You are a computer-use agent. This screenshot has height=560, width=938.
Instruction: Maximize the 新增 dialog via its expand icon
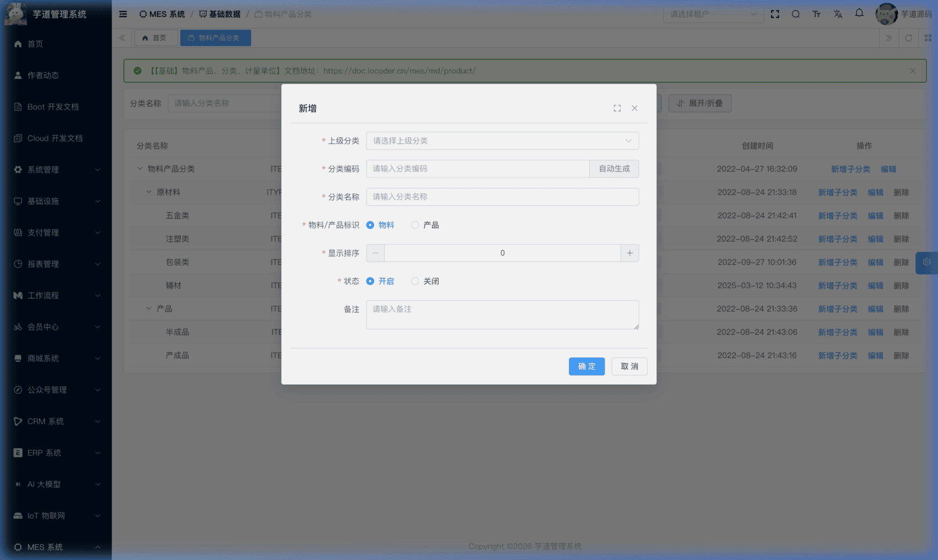point(617,108)
